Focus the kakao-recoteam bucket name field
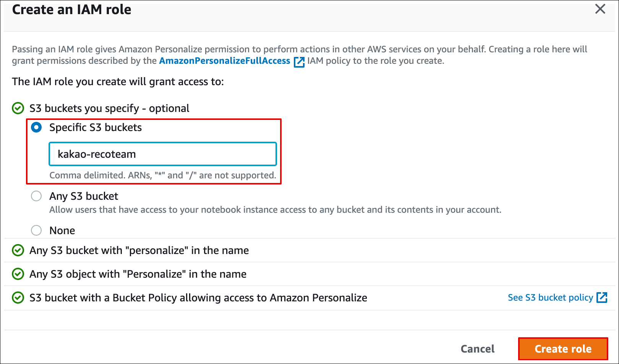Screen dimensions: 619x364 [x=163, y=154]
